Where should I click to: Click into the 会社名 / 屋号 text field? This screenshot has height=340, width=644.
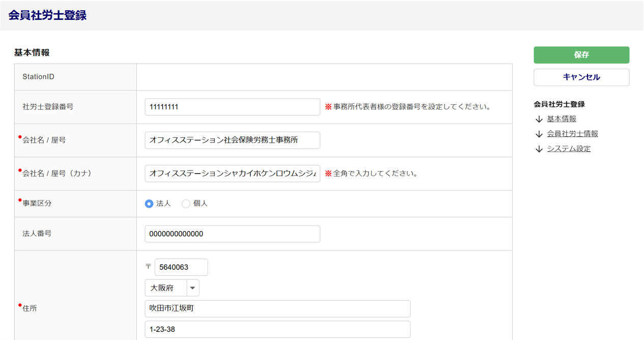pyautogui.click(x=232, y=140)
